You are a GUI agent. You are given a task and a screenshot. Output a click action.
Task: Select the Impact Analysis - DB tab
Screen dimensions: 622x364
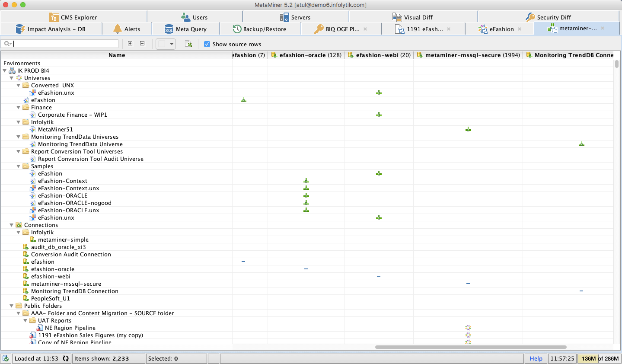(x=51, y=29)
